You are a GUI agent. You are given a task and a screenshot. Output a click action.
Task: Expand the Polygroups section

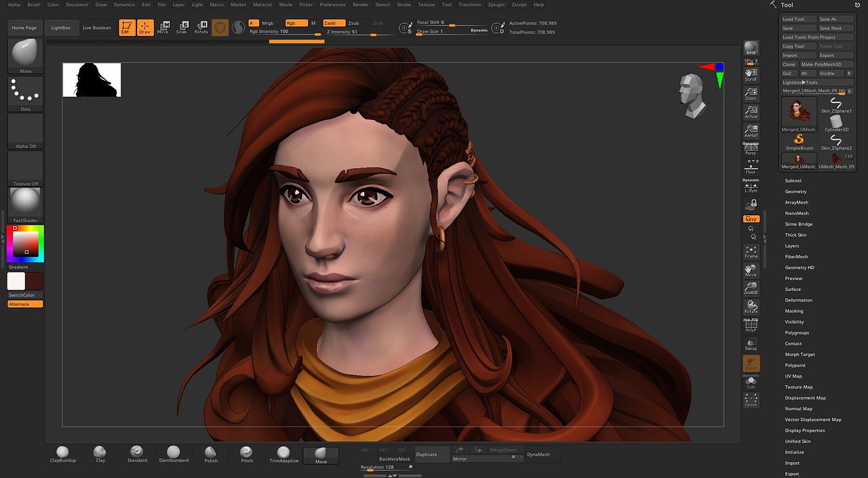coord(797,332)
